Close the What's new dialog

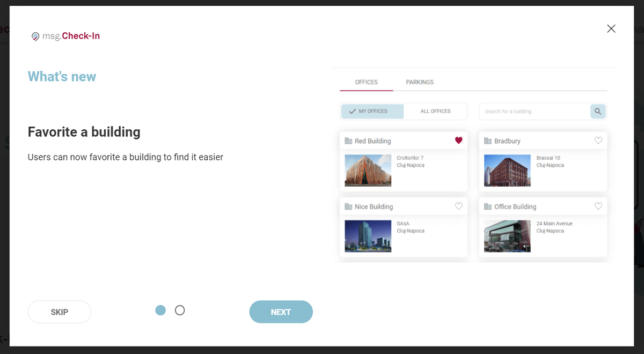[611, 29]
